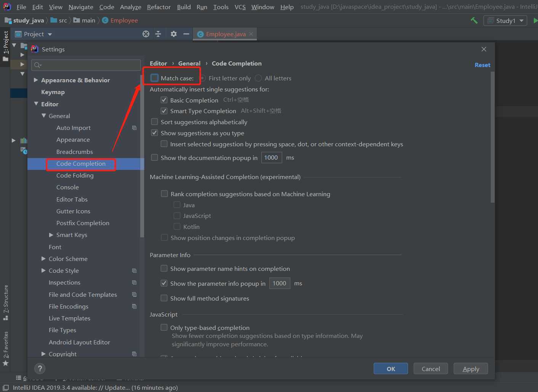Image resolution: width=538 pixels, height=392 pixels.
Task: Click the Reset link
Action: click(482, 65)
